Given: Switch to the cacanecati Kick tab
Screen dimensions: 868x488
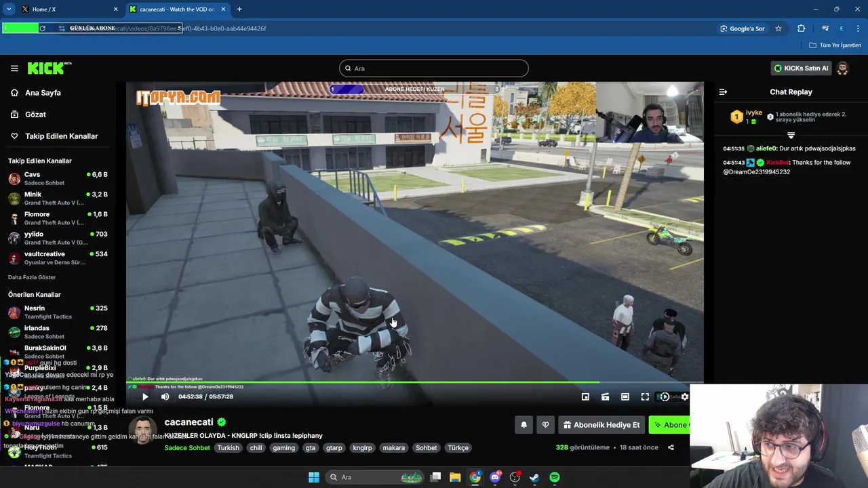Looking at the screenshot, I should click(178, 9).
